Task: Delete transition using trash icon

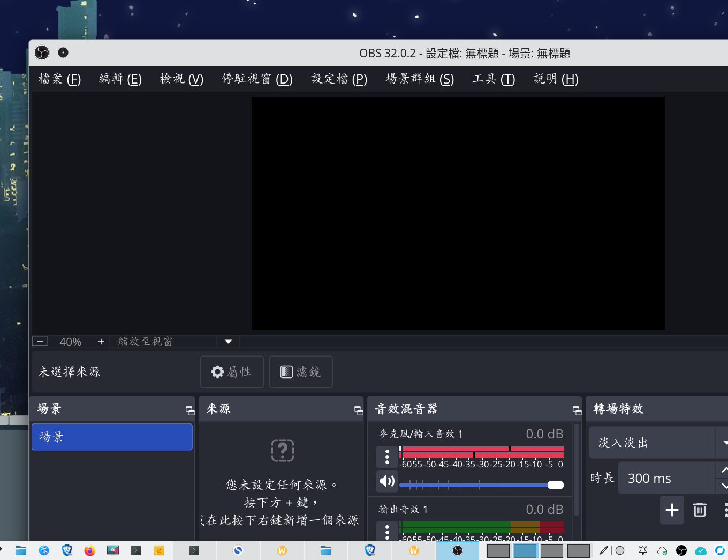Action: pos(700,510)
